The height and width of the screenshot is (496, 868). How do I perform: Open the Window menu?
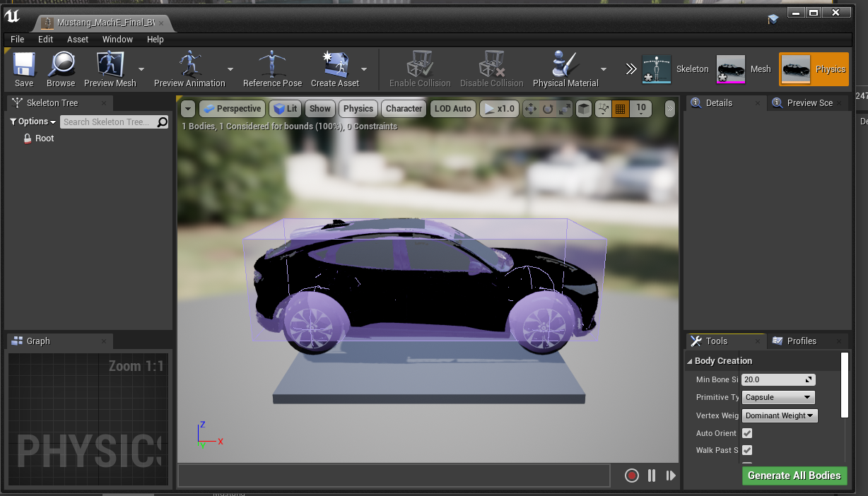(x=117, y=40)
